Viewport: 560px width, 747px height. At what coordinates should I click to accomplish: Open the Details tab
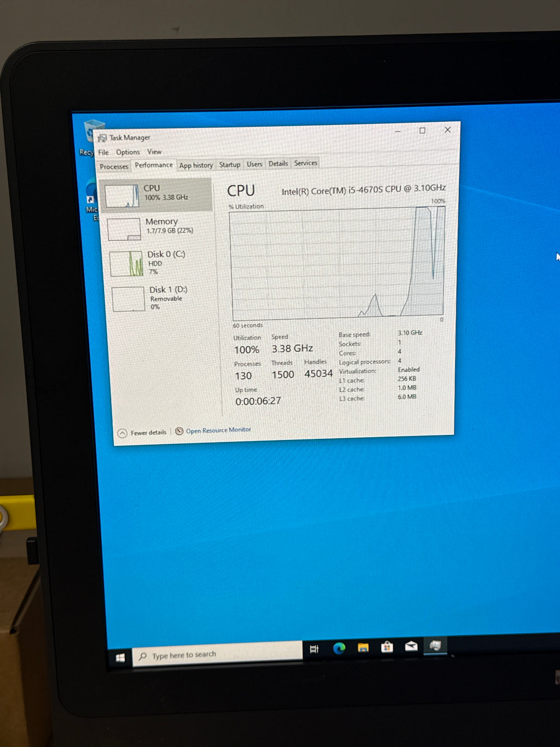click(278, 164)
